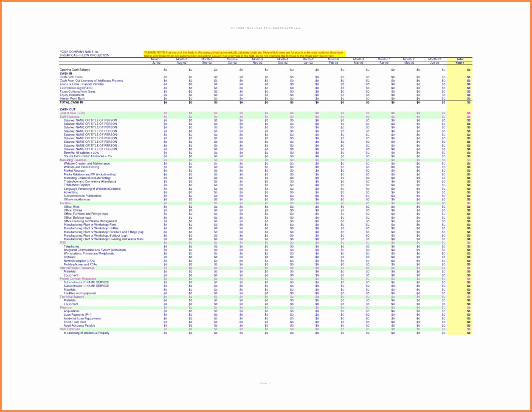Screen dimensions: 532x412
Task: Select the Month-1 Jul-02 column header
Action: click(157, 61)
